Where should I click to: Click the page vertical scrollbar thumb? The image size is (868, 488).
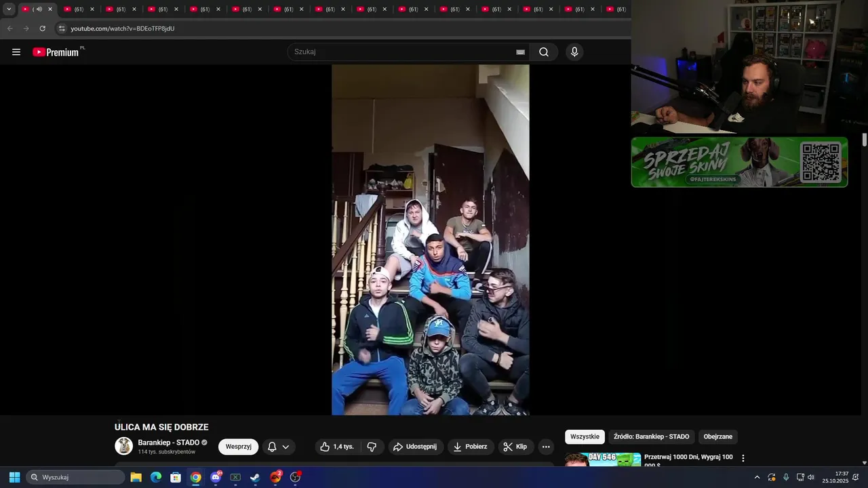pyautogui.click(x=864, y=139)
